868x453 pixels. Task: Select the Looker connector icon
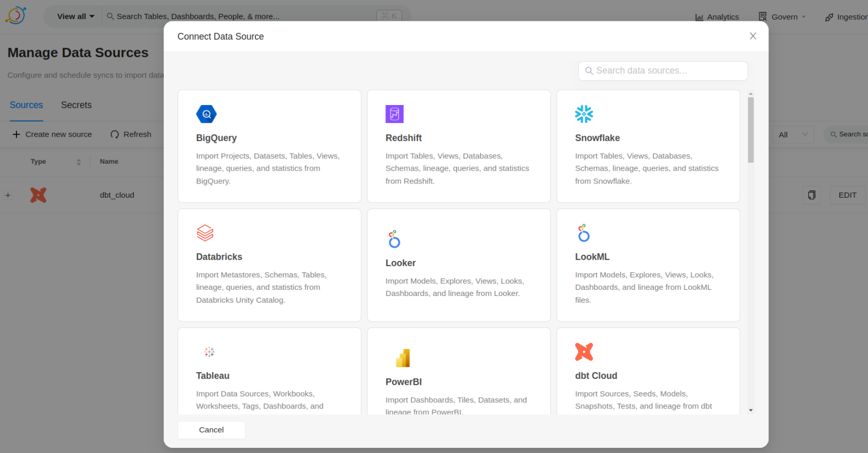click(x=394, y=238)
